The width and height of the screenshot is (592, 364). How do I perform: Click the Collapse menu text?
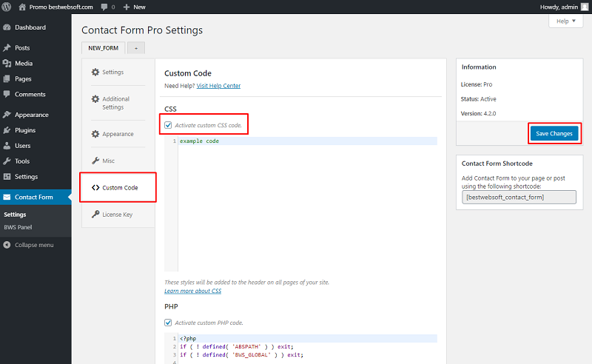point(34,245)
